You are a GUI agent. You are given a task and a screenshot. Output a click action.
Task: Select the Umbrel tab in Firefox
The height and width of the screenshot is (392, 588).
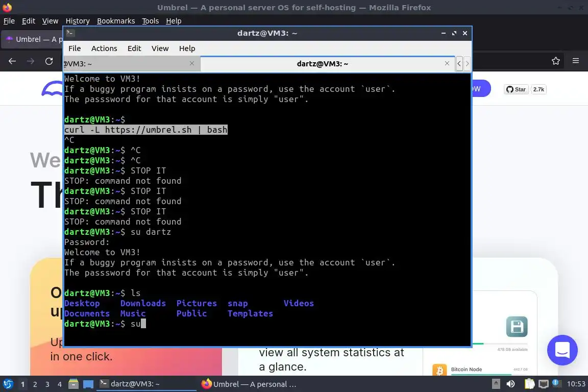(32, 39)
